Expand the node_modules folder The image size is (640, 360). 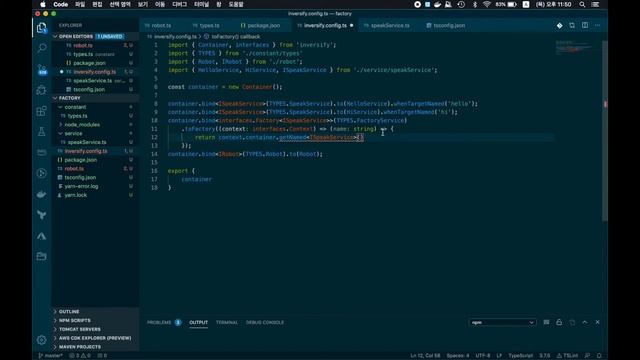point(96,124)
